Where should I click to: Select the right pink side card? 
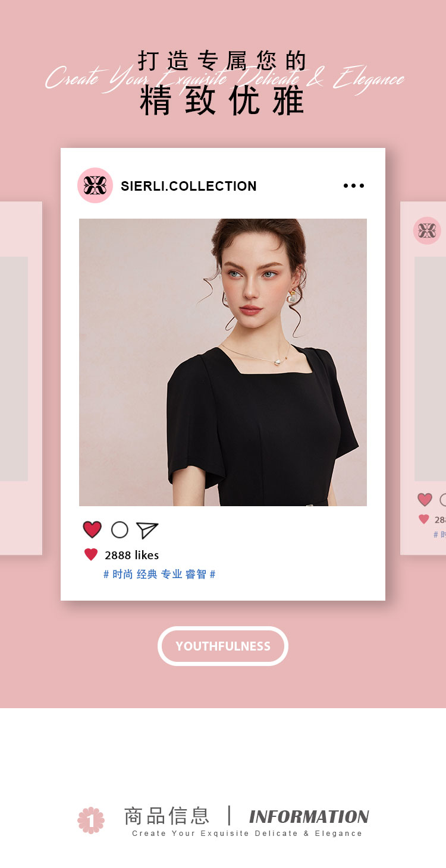pyautogui.click(x=423, y=378)
